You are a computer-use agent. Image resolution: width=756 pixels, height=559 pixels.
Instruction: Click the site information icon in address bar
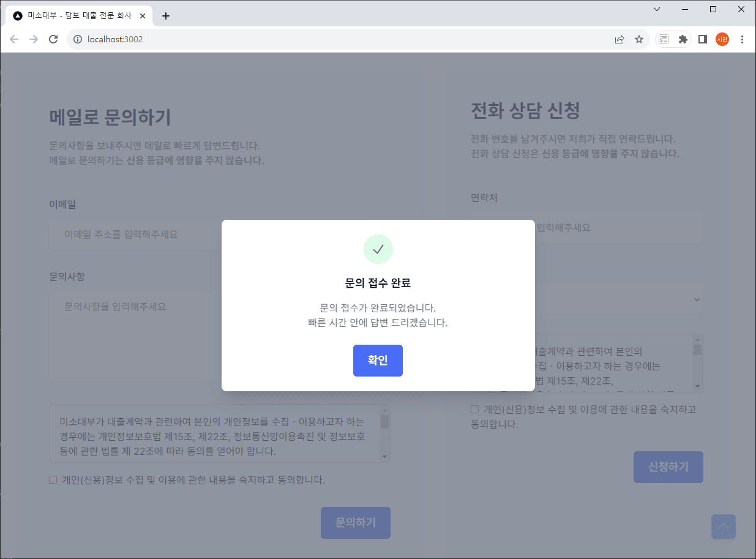(x=78, y=39)
